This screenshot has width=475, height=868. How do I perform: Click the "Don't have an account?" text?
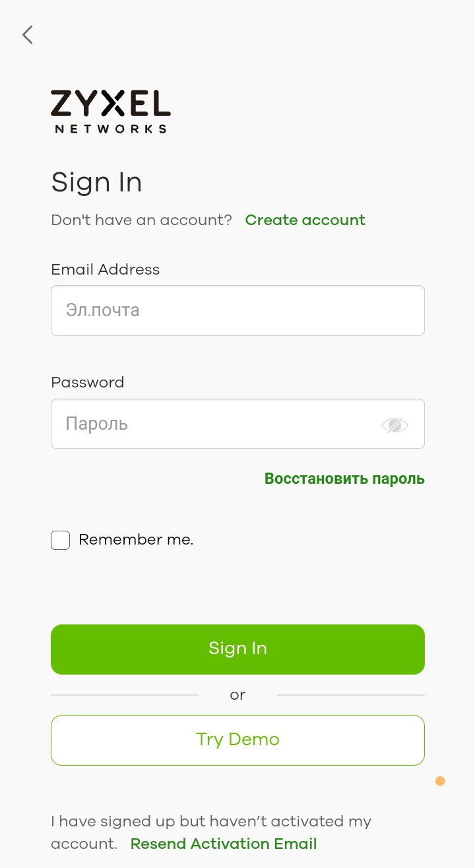[141, 220]
